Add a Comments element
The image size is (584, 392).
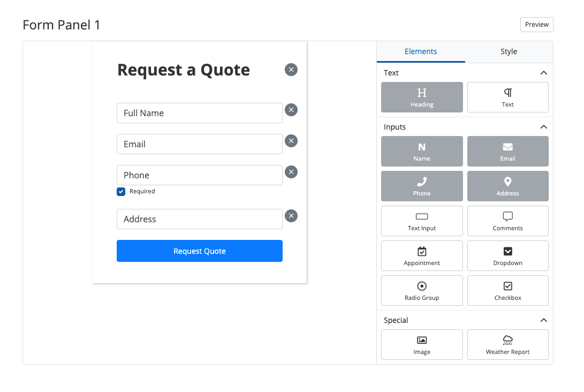point(507,221)
